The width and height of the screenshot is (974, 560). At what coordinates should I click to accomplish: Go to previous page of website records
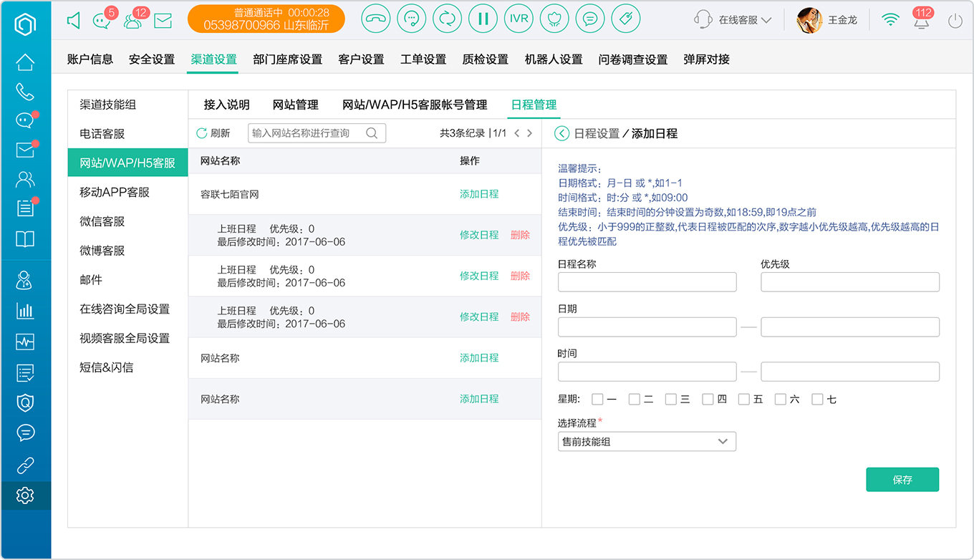pos(517,133)
